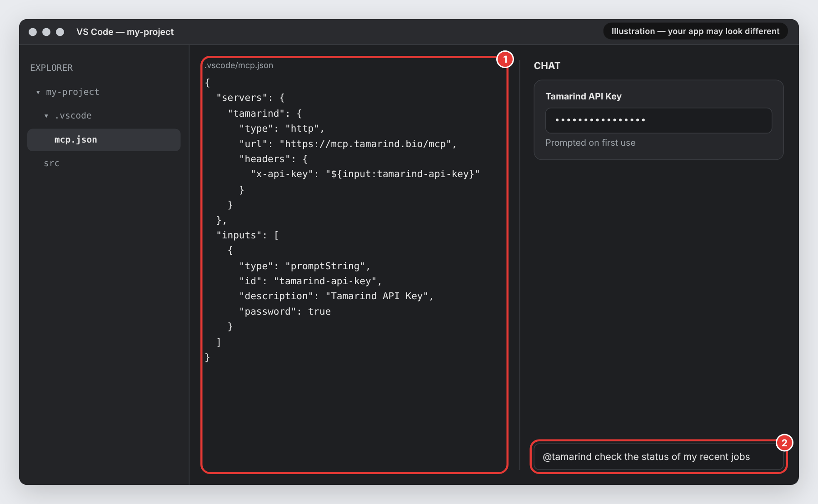Select the my-project folder label
This screenshot has width=818, height=504.
click(x=73, y=92)
